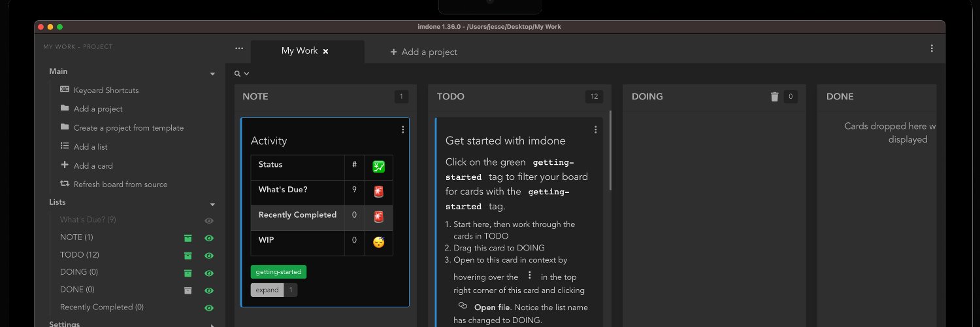Choose Add a list in sidebar
This screenshot has width=980, height=327.
point(91,146)
